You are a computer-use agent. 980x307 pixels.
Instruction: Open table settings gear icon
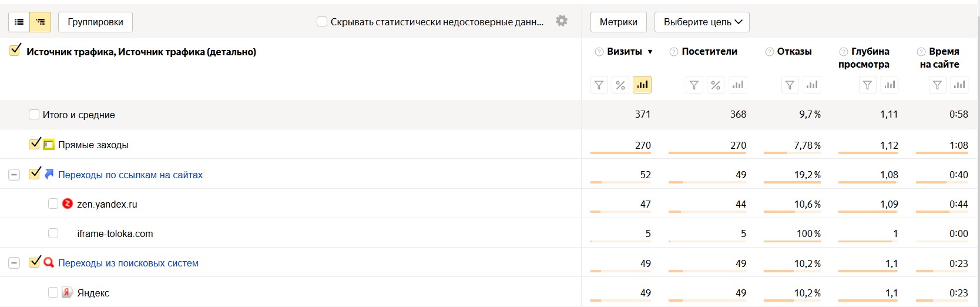tap(562, 21)
